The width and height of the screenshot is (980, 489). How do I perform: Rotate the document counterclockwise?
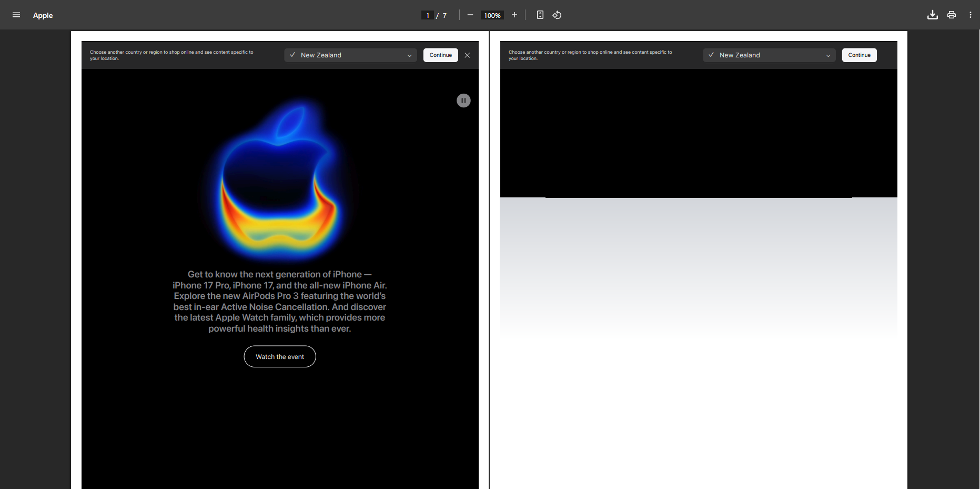coord(557,15)
